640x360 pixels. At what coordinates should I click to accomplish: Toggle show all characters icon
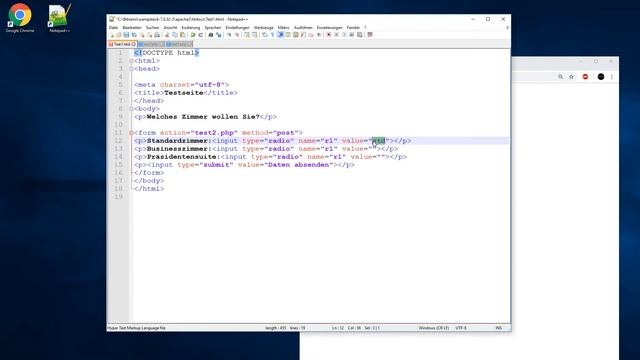click(x=272, y=35)
